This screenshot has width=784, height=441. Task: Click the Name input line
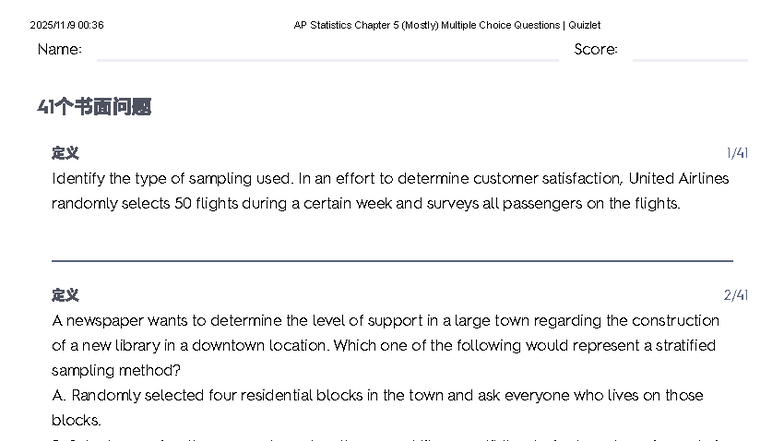coord(327,52)
